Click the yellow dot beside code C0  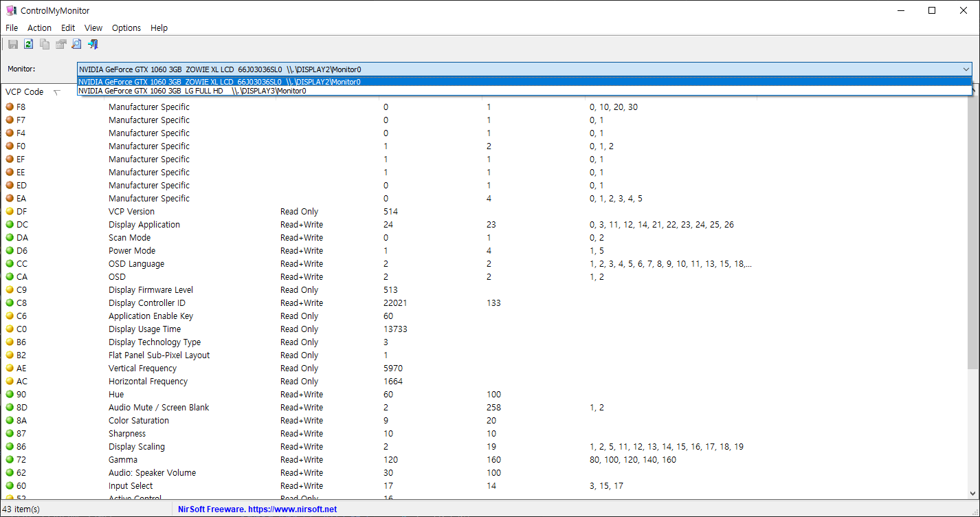[x=10, y=329]
